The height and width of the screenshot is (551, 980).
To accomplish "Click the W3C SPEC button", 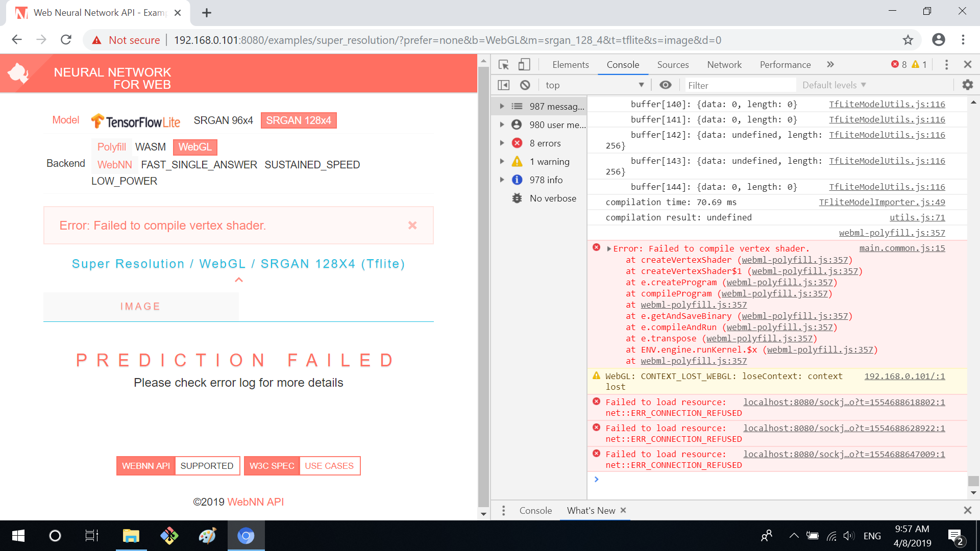I will [x=272, y=465].
